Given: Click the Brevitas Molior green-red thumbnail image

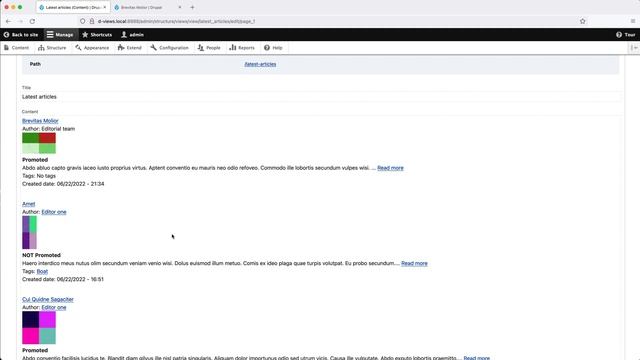Looking at the screenshot, I should coord(39,143).
